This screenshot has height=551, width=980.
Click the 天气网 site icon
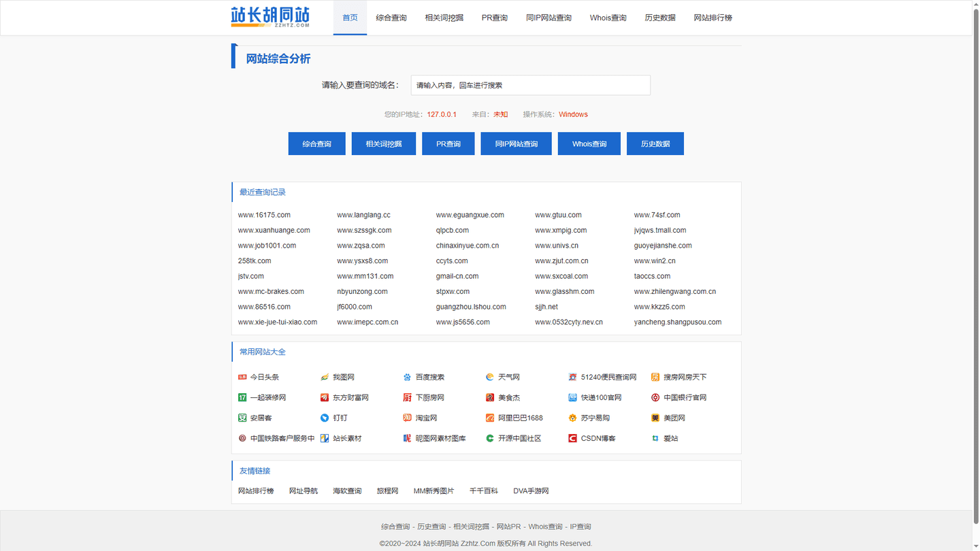point(490,377)
